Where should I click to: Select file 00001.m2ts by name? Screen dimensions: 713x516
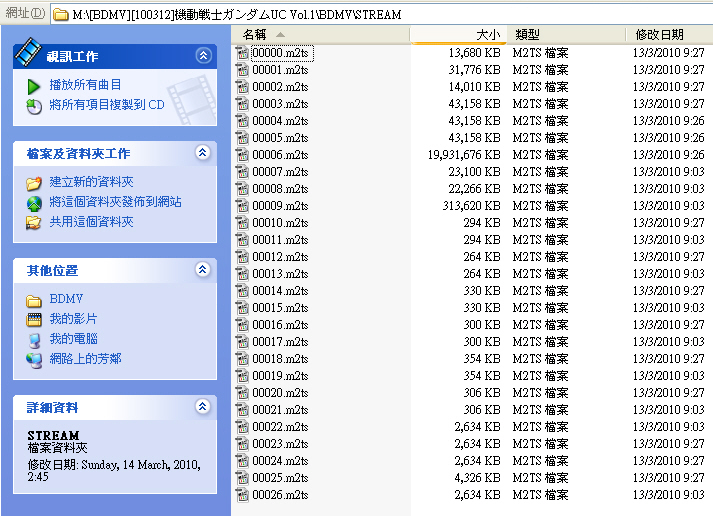point(280,70)
